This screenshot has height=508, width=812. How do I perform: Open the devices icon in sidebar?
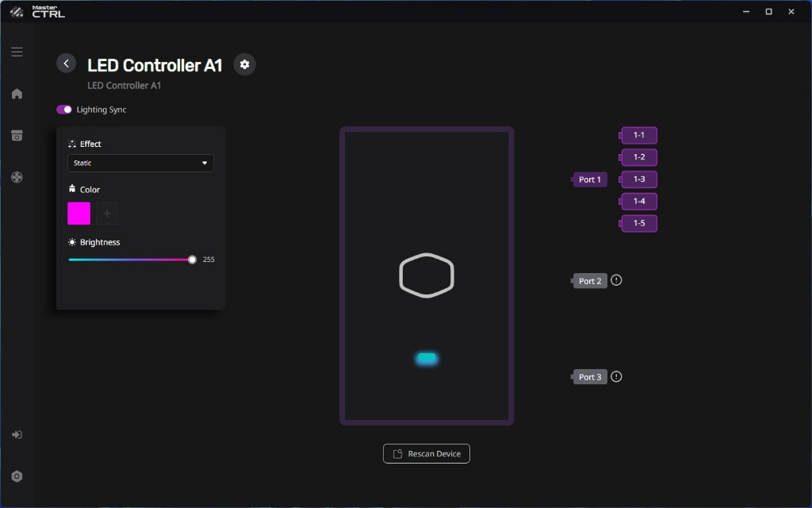pyautogui.click(x=17, y=135)
